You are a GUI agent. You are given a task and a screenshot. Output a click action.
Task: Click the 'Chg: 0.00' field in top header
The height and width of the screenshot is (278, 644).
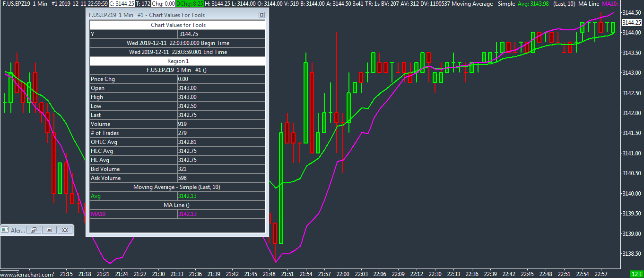163,4
